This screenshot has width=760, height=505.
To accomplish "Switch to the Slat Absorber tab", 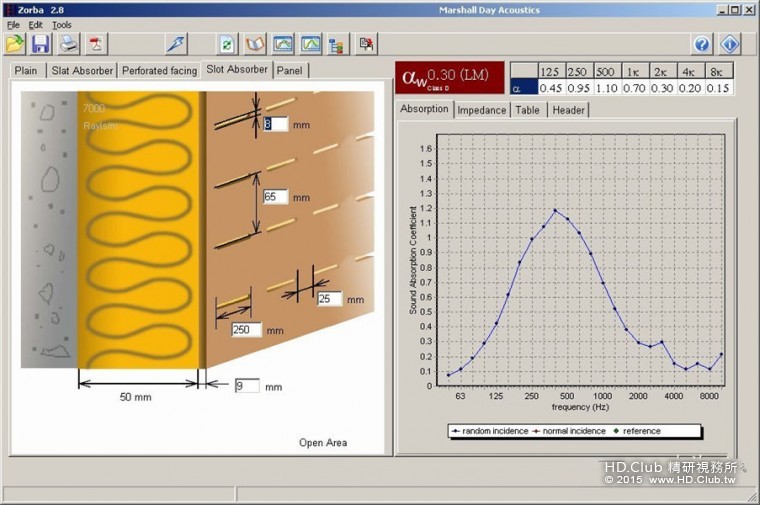I will pyautogui.click(x=81, y=71).
